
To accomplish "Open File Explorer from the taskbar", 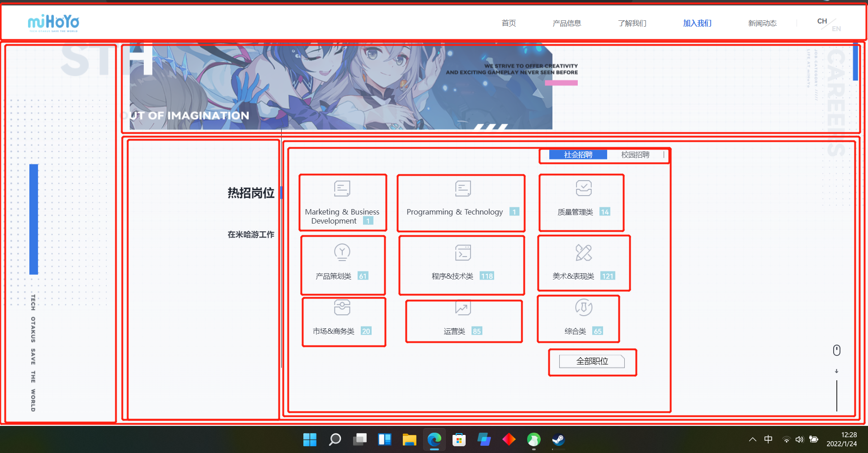I will 410,439.
